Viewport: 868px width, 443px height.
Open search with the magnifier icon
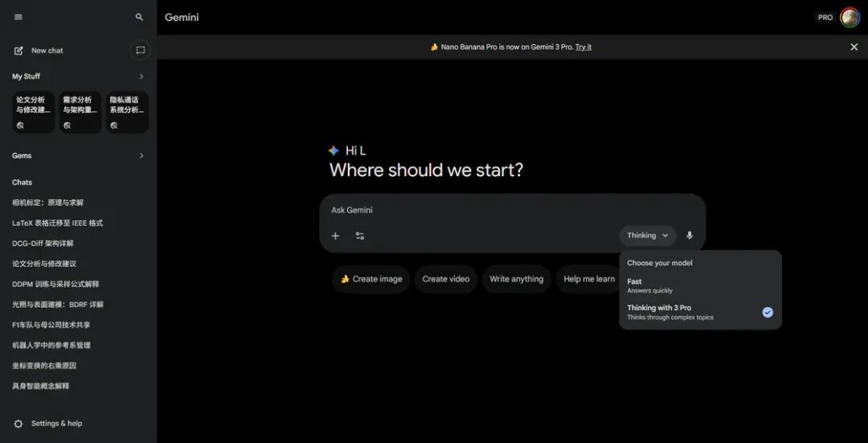(x=140, y=17)
